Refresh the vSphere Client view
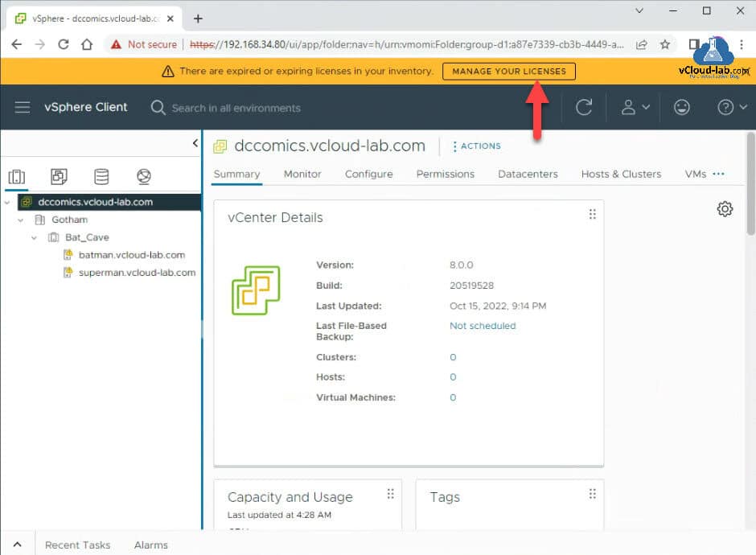Viewport: 756px width, 555px height. click(x=584, y=107)
